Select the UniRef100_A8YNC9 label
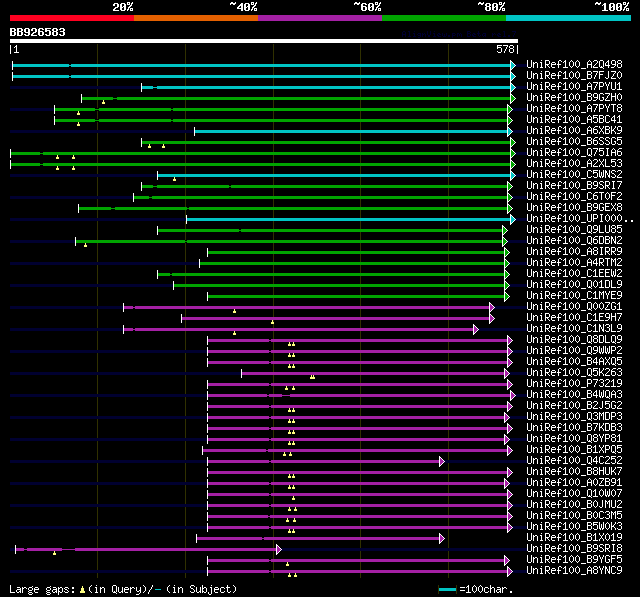The image size is (640, 597). [574, 571]
